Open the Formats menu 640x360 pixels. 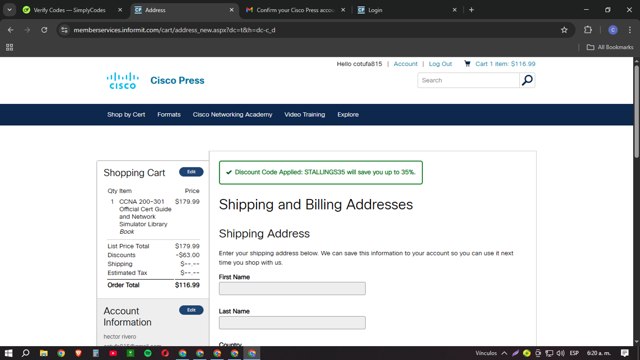[x=169, y=115]
